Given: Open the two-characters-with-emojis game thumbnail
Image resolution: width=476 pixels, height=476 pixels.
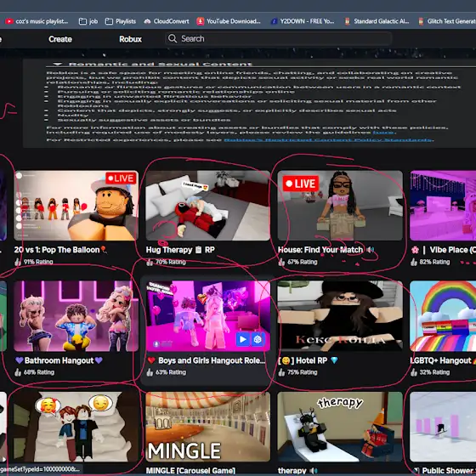Looking at the screenshot, I should 76,427.
